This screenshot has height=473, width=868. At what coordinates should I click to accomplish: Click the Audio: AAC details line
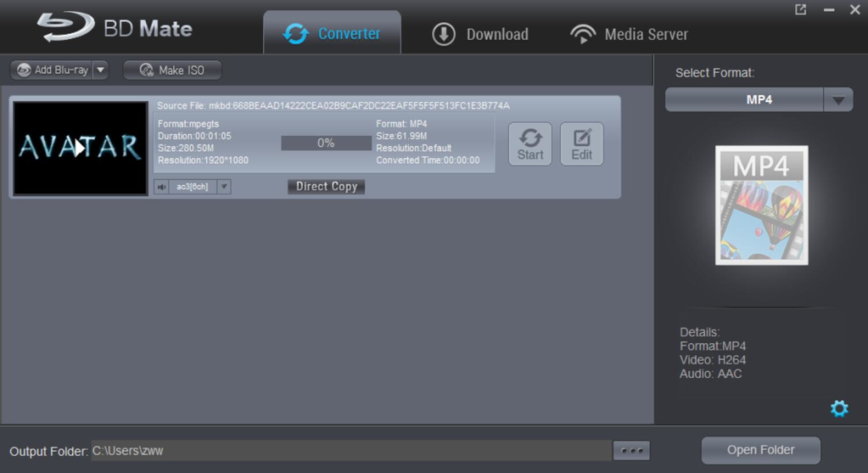(x=711, y=374)
